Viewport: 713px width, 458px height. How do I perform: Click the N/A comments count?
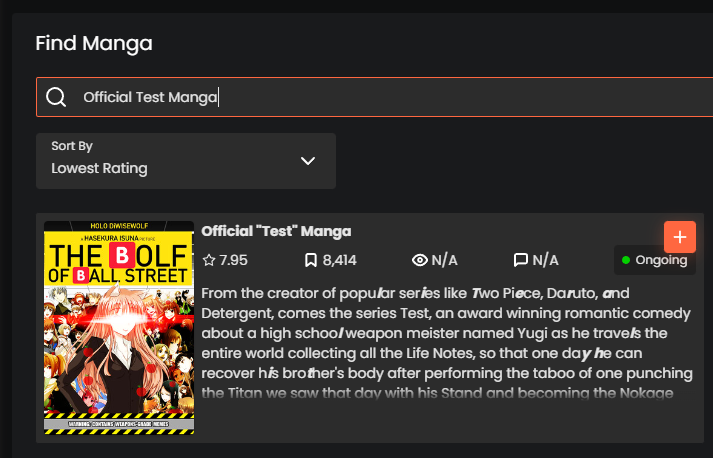click(545, 260)
